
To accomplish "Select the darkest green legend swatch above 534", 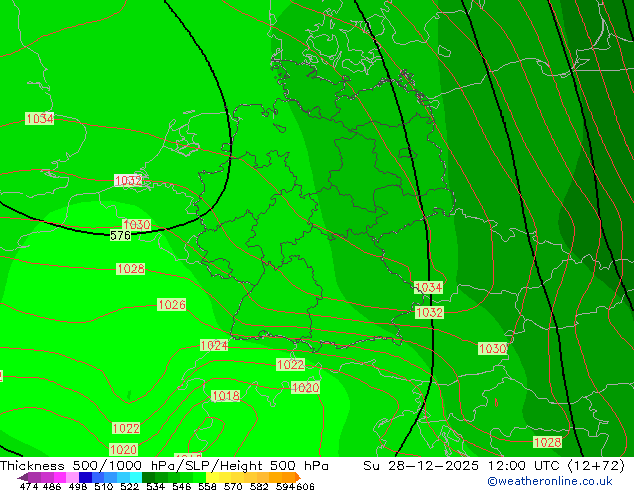I will point(149,477).
